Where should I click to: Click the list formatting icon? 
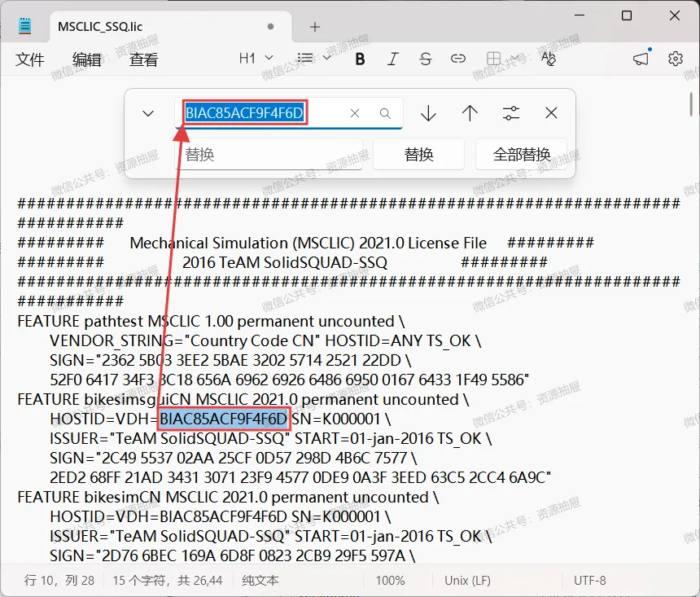click(x=305, y=58)
